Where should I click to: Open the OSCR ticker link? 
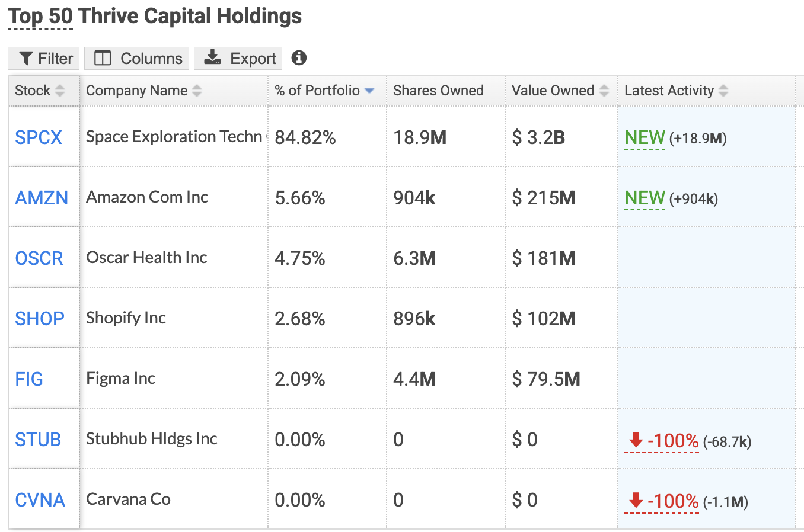[x=39, y=258]
